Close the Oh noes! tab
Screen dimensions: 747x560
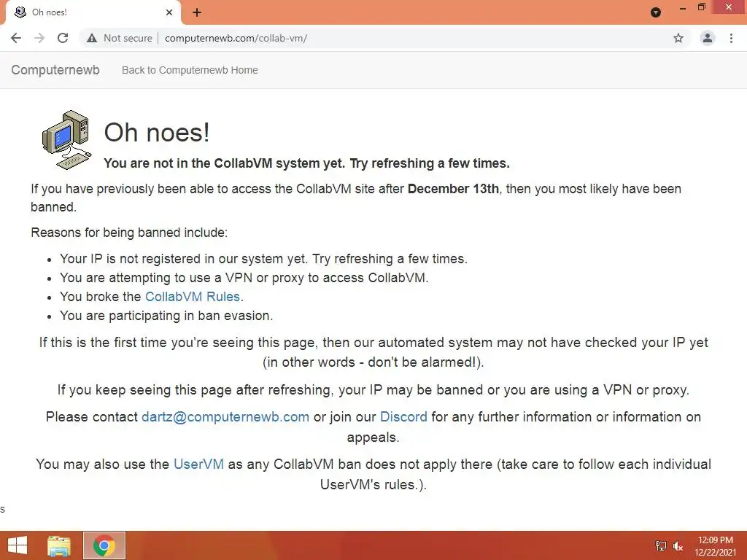(x=169, y=12)
